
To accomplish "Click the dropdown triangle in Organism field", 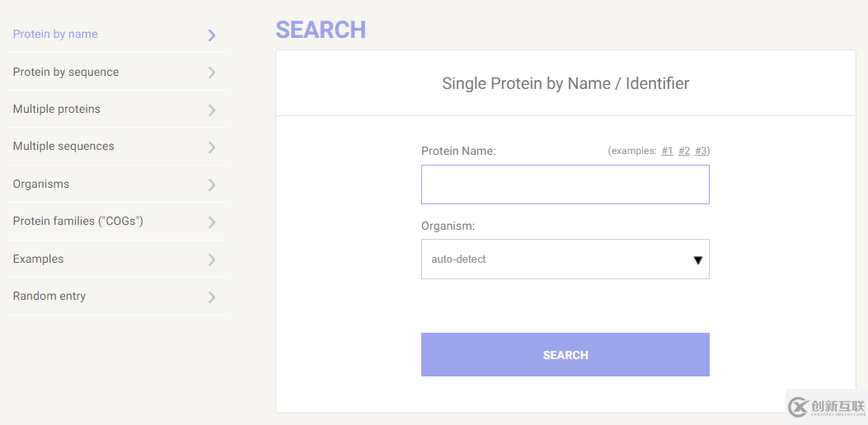I will [x=697, y=260].
